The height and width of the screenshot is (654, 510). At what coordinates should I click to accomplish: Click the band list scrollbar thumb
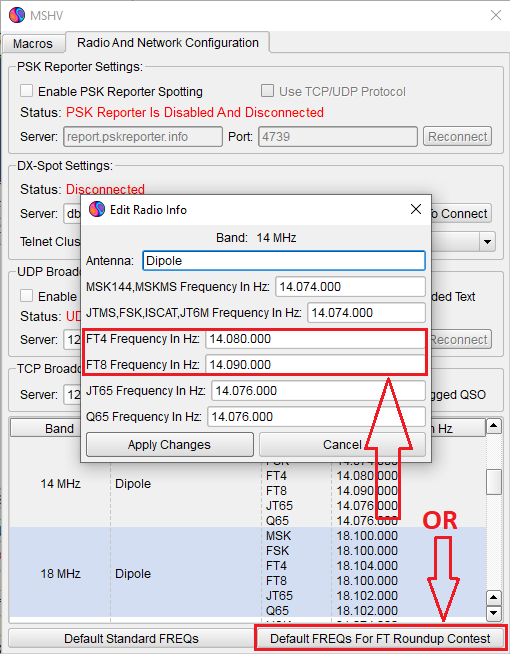point(494,482)
